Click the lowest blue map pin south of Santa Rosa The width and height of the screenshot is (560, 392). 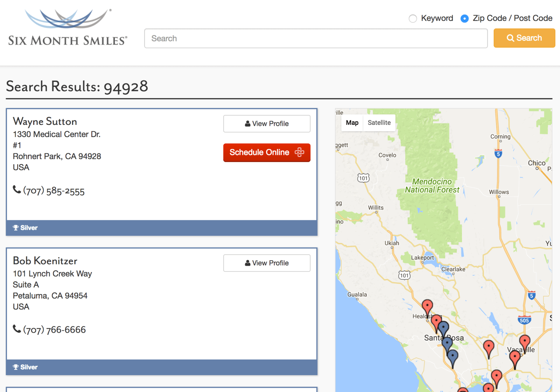click(x=453, y=357)
